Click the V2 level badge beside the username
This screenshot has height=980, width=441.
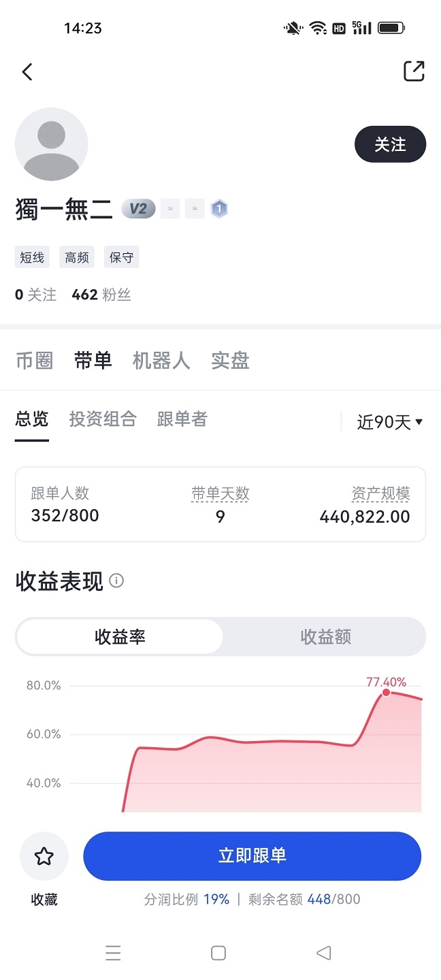pos(138,209)
